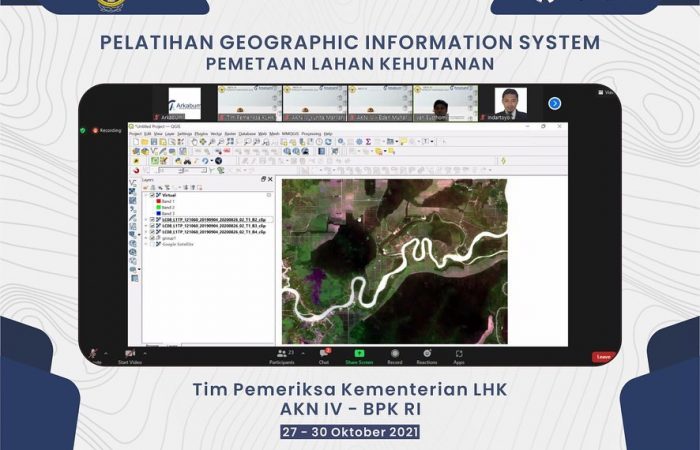Collapse the Virtual layer tree
This screenshot has height=450, width=700.
click(146, 195)
